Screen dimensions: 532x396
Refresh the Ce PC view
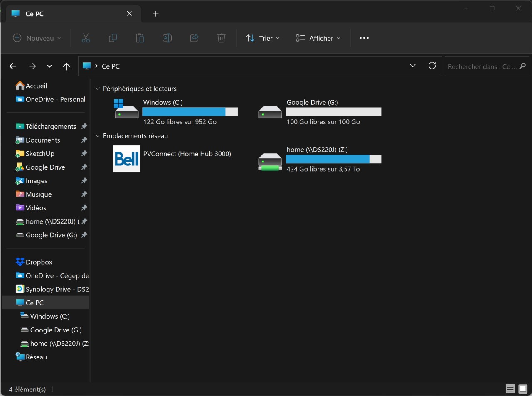pos(432,66)
